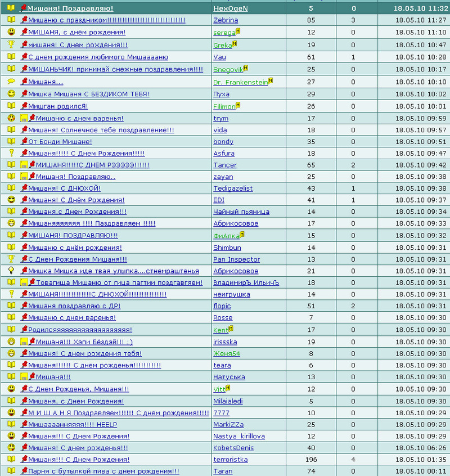Click view count '61' in Vau row
450x476 pixels.
point(311,57)
